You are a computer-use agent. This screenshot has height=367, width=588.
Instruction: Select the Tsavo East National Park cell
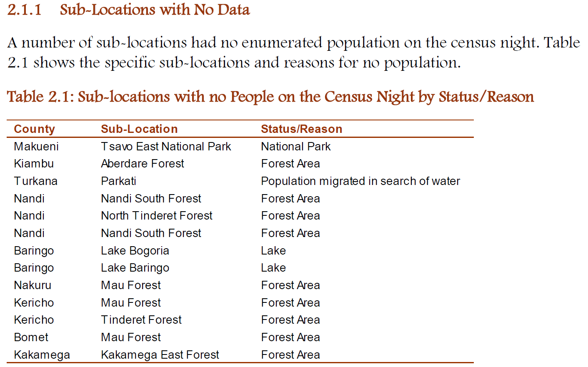[x=166, y=147]
